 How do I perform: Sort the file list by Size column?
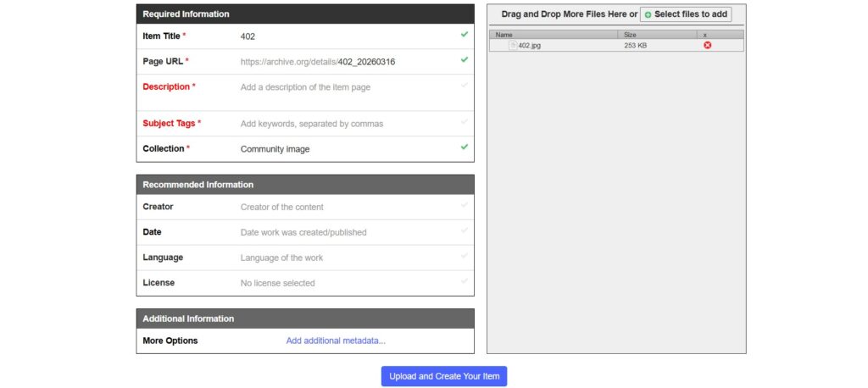(x=658, y=35)
